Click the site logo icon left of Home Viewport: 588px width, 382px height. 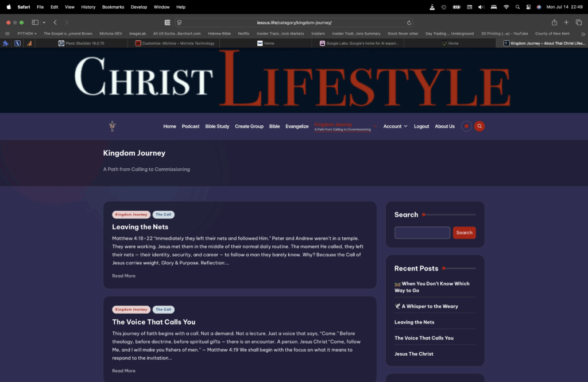point(113,126)
